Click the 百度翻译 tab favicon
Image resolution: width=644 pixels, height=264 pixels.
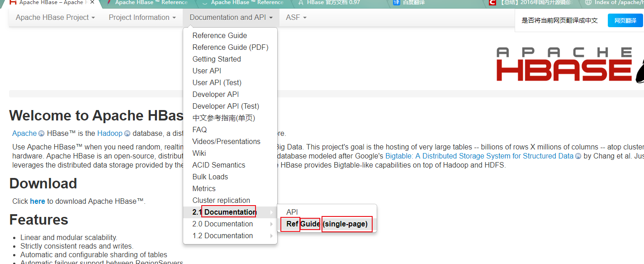397,2
